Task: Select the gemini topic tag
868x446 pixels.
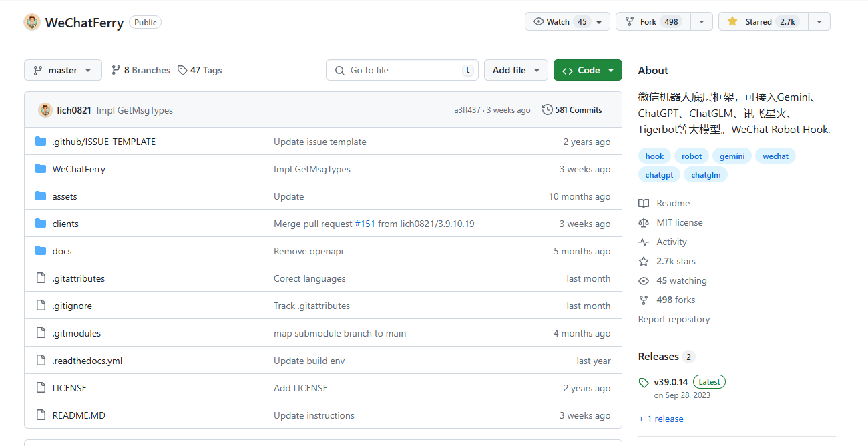Action: point(732,156)
